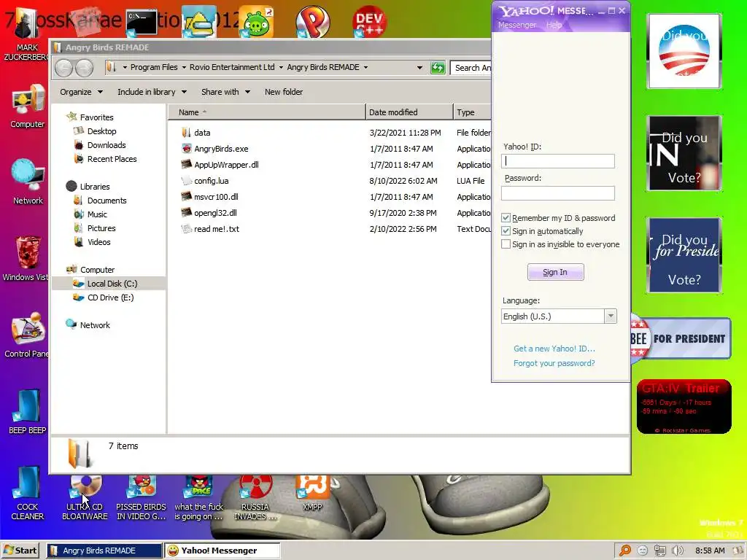Click the volume speaker tray icon
This screenshot has width=747, height=560.
pyautogui.click(x=678, y=551)
